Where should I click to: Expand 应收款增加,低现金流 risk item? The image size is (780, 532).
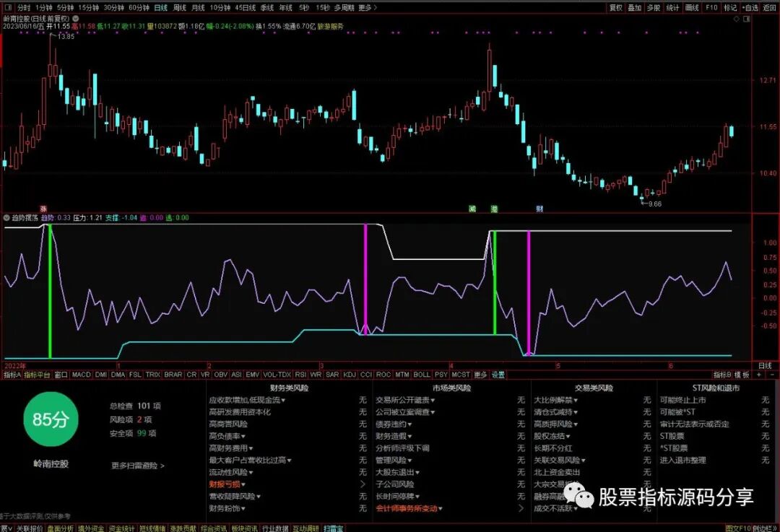[247, 400]
